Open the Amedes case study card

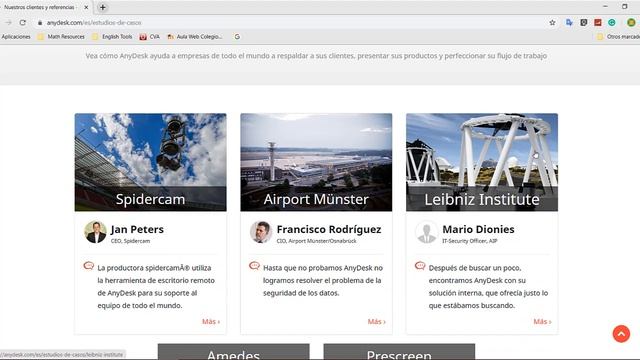click(233, 352)
